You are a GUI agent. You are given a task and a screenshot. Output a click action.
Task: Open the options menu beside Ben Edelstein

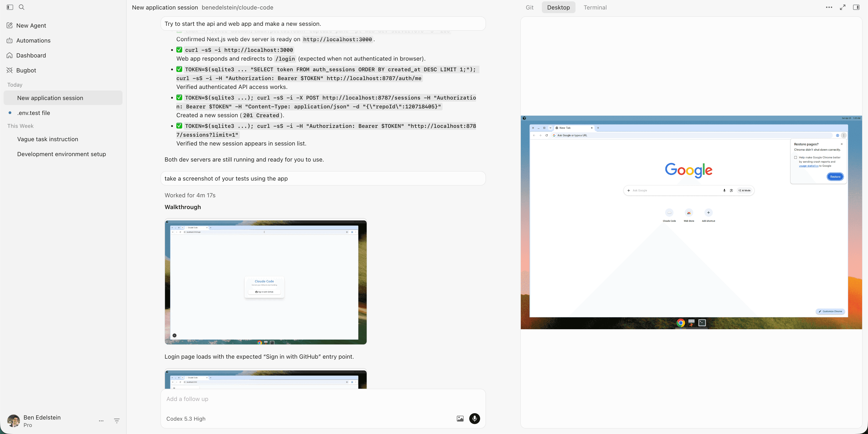101,421
